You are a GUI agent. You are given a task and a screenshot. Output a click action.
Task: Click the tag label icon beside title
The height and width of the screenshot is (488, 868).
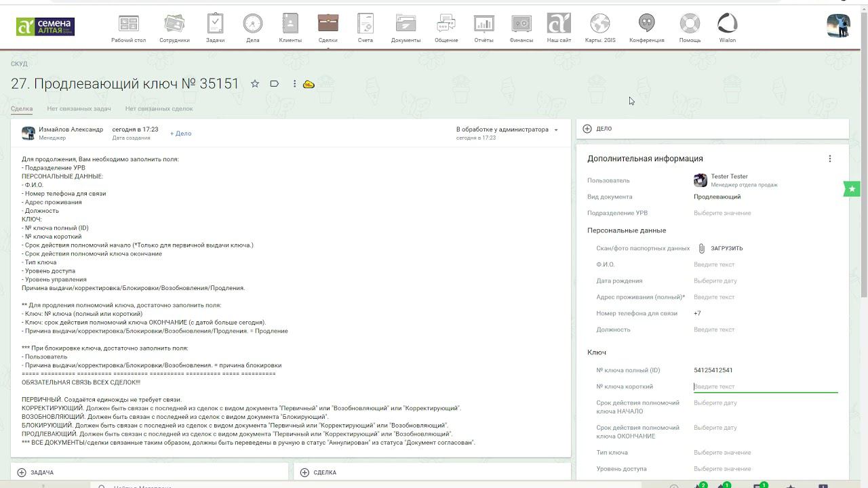275,84
